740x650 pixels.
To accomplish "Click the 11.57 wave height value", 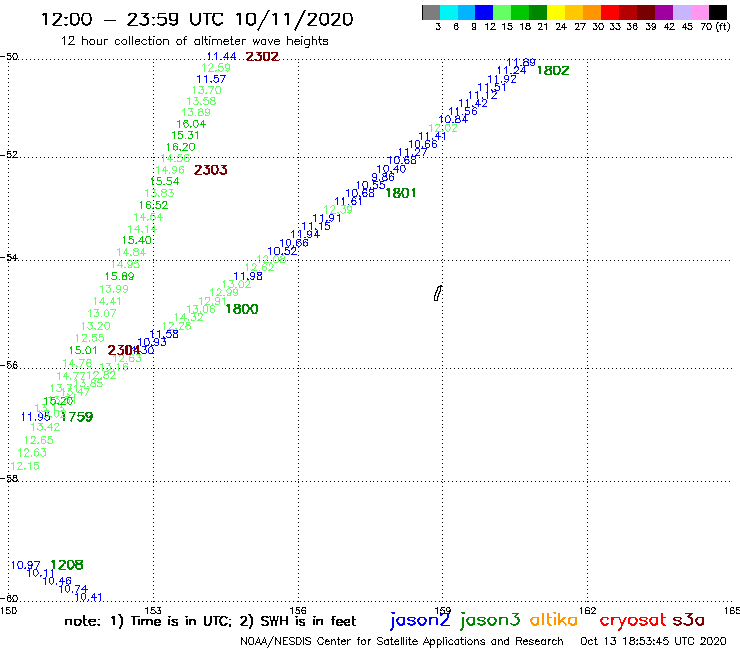I will [x=211, y=79].
